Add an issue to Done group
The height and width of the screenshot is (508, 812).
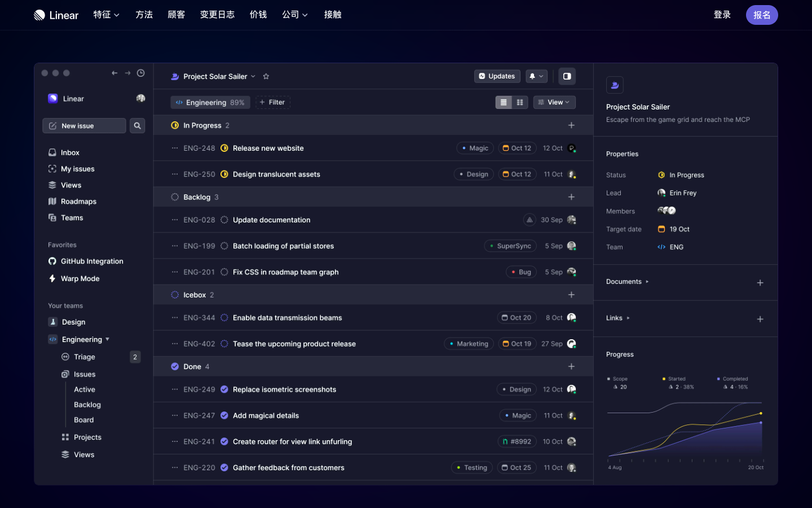(x=571, y=366)
